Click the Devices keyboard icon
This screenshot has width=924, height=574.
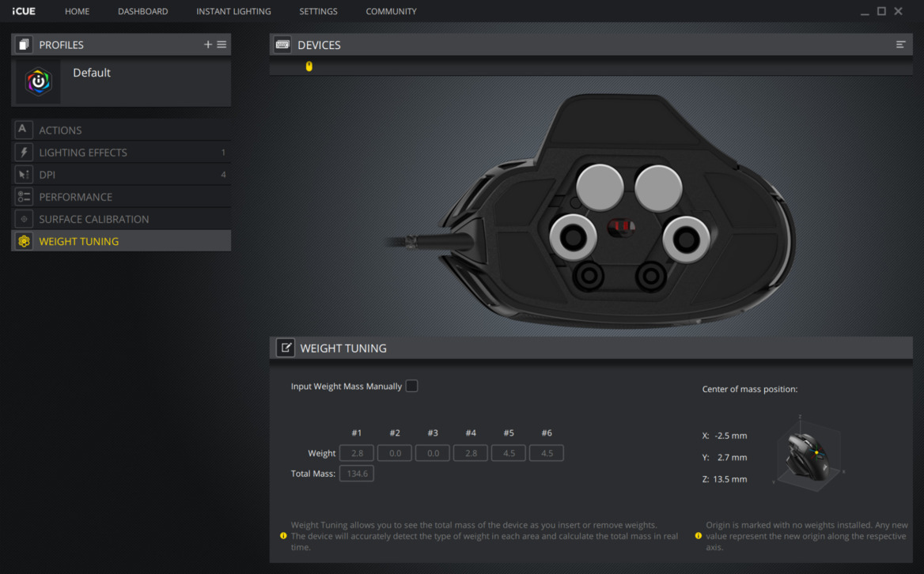click(x=282, y=45)
